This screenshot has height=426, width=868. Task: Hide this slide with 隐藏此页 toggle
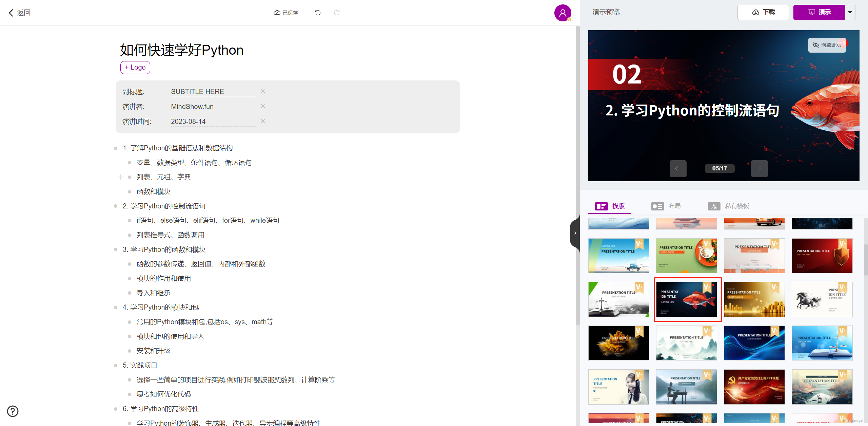click(x=827, y=45)
